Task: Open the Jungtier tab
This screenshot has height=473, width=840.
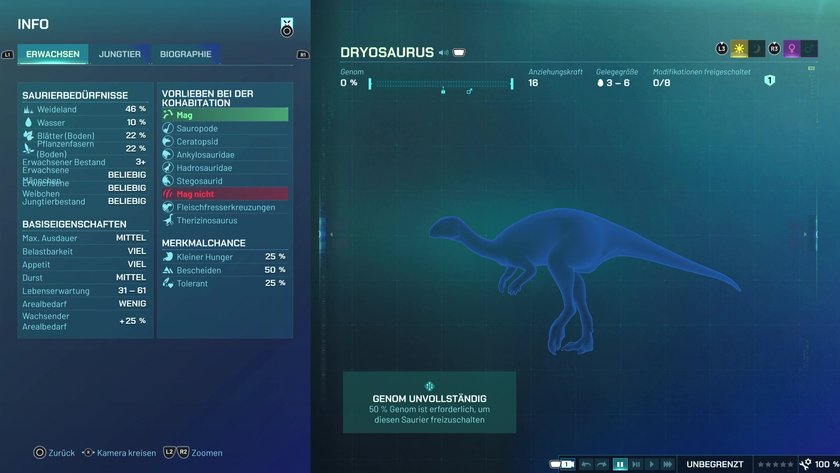Action: click(x=119, y=54)
